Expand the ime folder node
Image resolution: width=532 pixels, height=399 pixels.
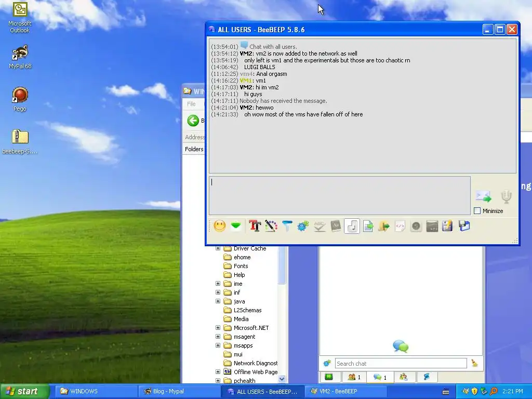(x=218, y=284)
